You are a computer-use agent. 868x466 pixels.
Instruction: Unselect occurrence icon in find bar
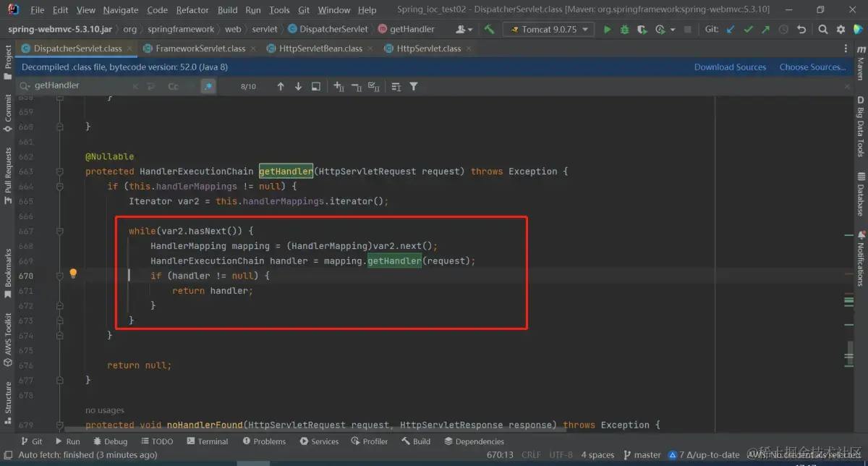[356, 86]
